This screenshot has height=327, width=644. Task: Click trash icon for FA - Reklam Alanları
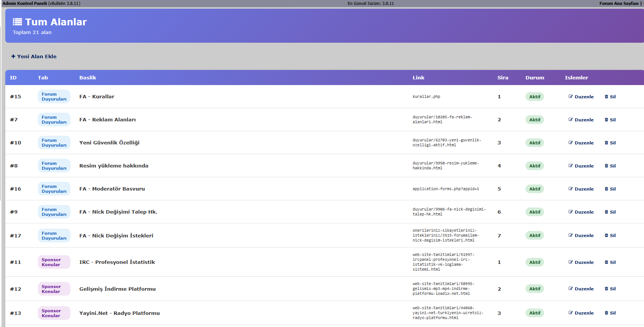click(x=607, y=119)
